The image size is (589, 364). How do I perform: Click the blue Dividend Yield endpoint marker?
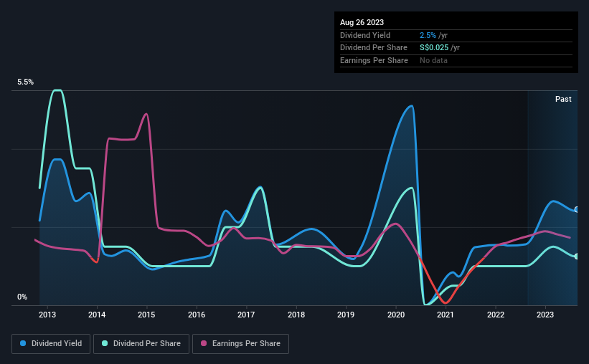coord(577,209)
